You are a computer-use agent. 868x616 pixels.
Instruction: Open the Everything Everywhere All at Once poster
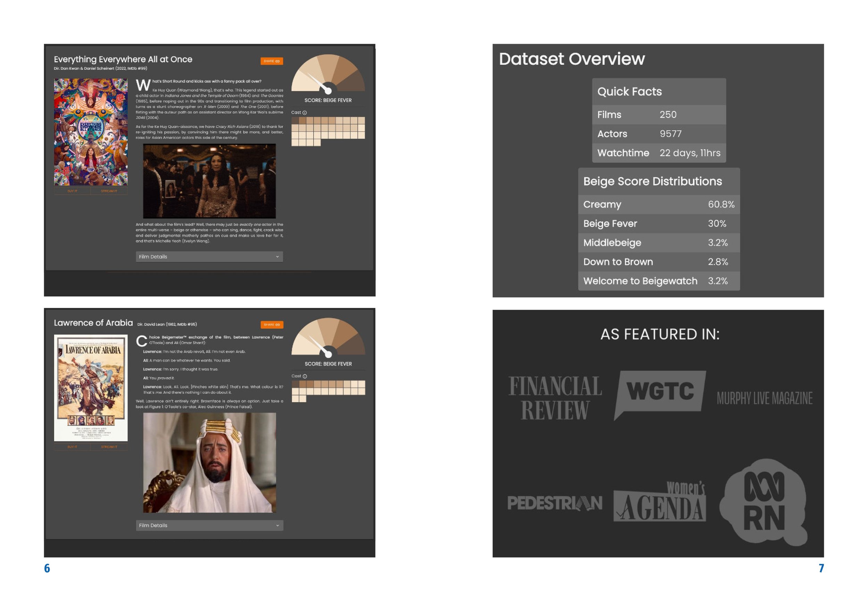coord(91,132)
